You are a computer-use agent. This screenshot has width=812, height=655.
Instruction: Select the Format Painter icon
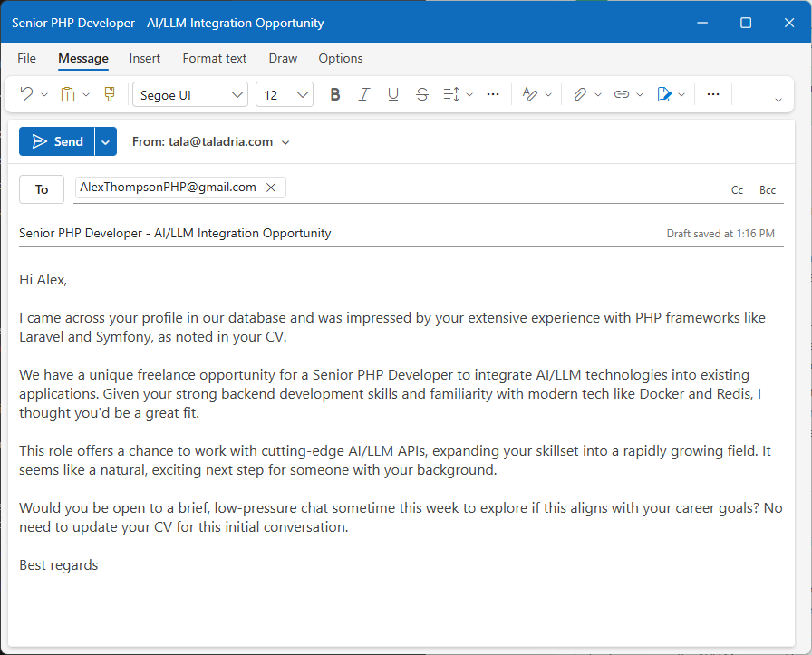tap(109, 94)
